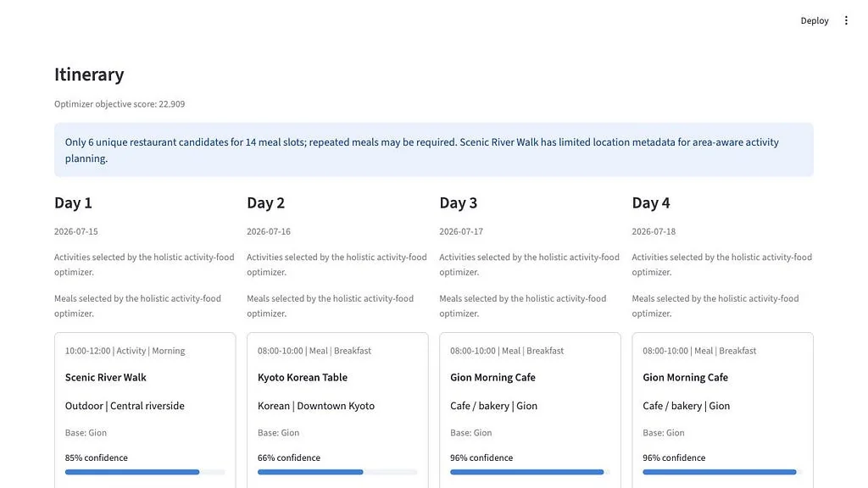Viewport: 868px width, 488px height.
Task: Click the Day 1 heading
Action: (x=73, y=203)
